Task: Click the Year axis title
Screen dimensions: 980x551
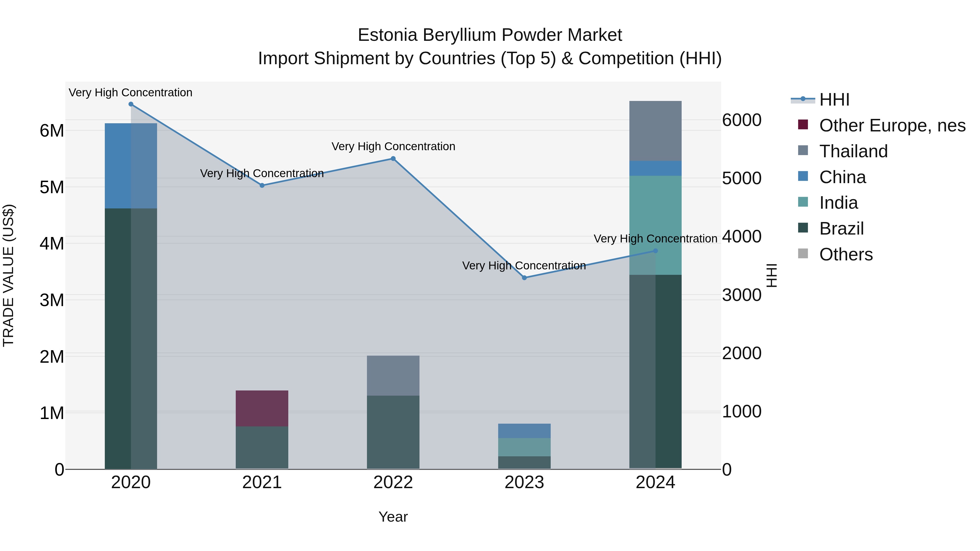Action: pyautogui.click(x=393, y=517)
